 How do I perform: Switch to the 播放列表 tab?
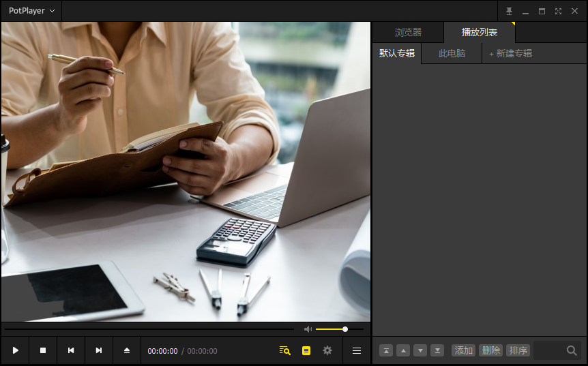480,32
